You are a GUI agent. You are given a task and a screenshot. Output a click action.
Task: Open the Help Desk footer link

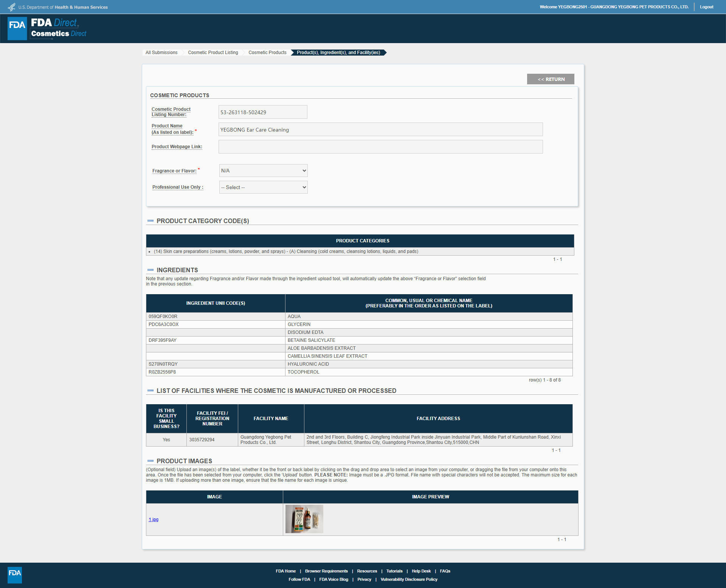pyautogui.click(x=421, y=571)
